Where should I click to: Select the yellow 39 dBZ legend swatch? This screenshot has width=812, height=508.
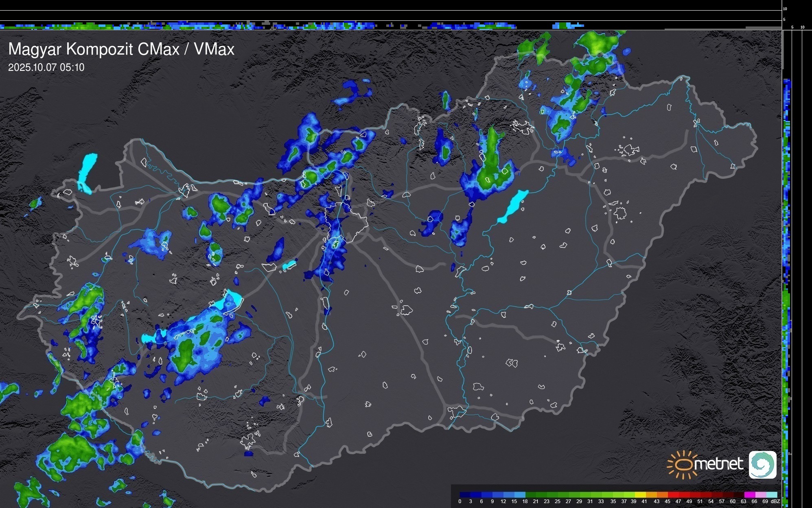click(x=640, y=495)
